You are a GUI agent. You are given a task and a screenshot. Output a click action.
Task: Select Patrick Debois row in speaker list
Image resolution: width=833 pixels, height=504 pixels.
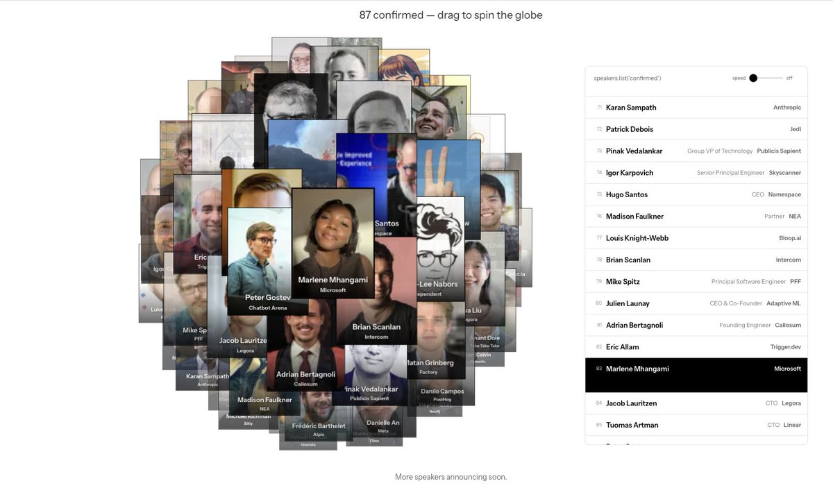(696, 129)
